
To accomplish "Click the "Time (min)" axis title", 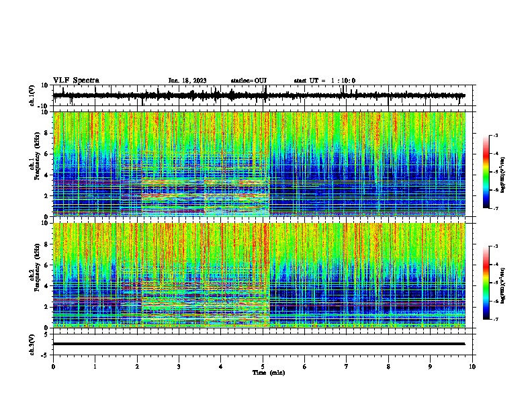I will [x=269, y=373].
